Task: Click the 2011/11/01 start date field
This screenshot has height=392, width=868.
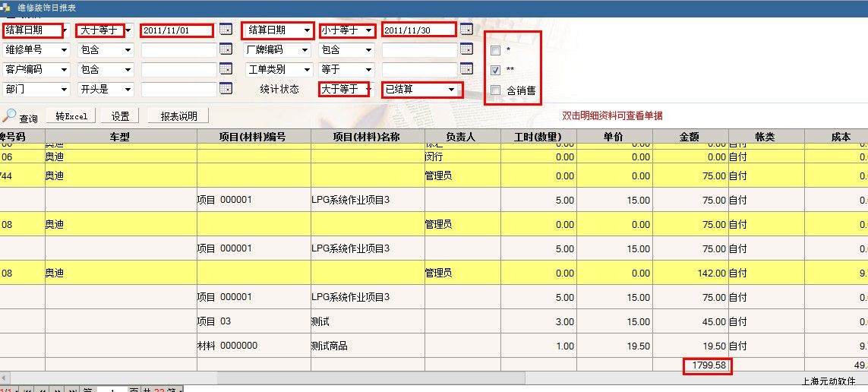Action: click(x=176, y=30)
